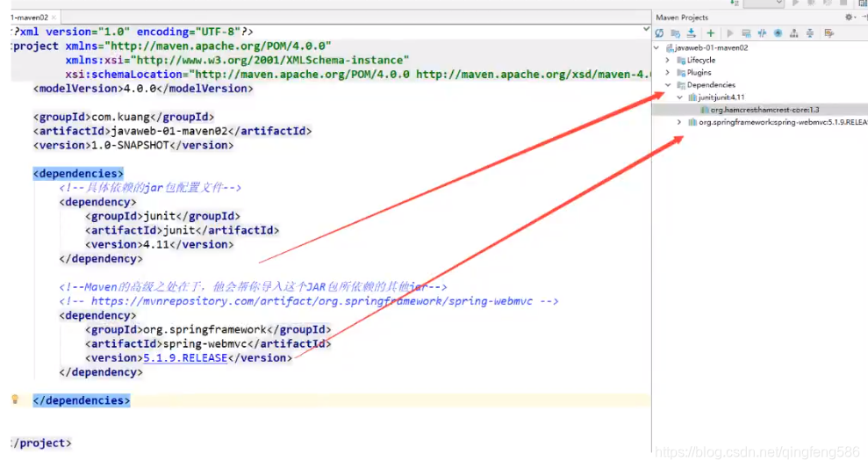
Task: Add Maven Projects with green plus icon
Action: tap(711, 33)
